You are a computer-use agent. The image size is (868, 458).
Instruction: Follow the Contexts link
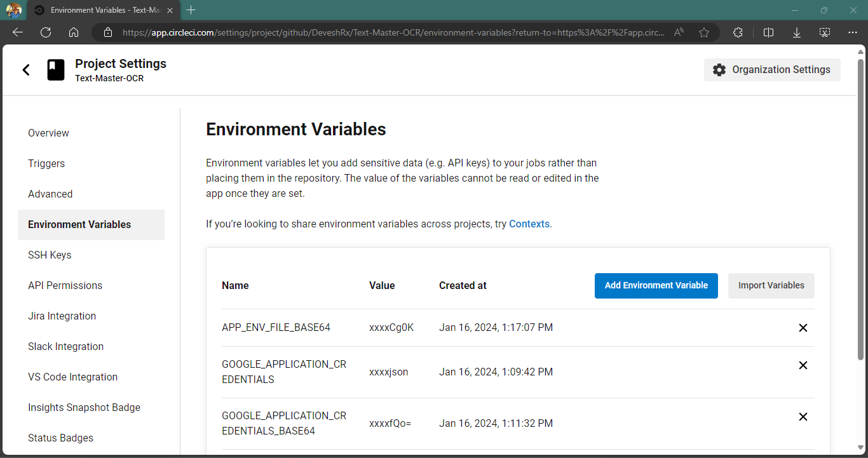pyautogui.click(x=529, y=224)
